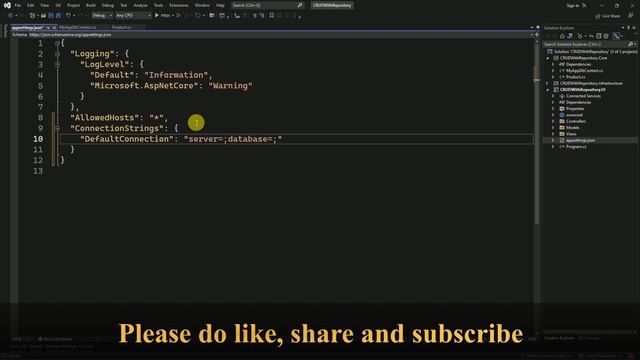Open the Debug configuration dropdown
Screen dimensions: 640x360
(102, 16)
